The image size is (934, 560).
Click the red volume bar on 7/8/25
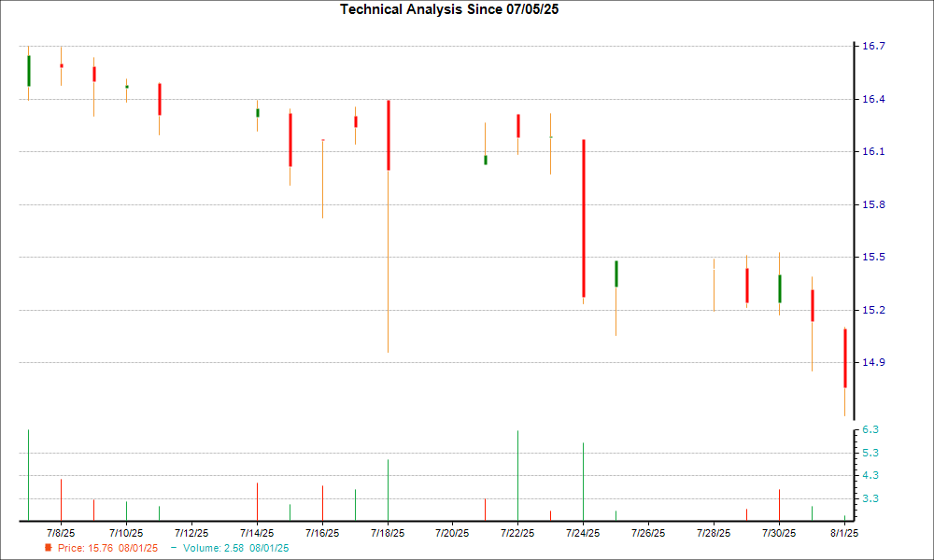61,500
